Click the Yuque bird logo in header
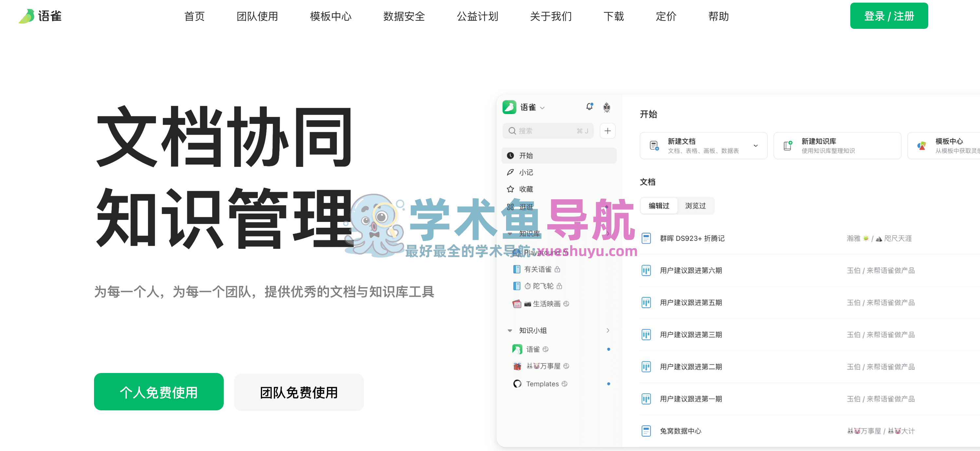The width and height of the screenshot is (980, 451). point(27,16)
